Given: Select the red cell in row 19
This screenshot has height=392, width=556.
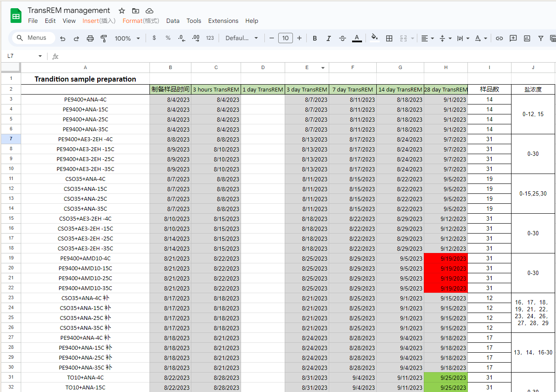Looking at the screenshot, I should pyautogui.click(x=445, y=259).
